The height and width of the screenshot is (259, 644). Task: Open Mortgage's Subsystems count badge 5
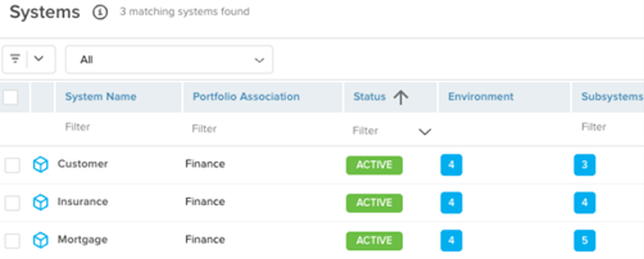[x=585, y=240]
